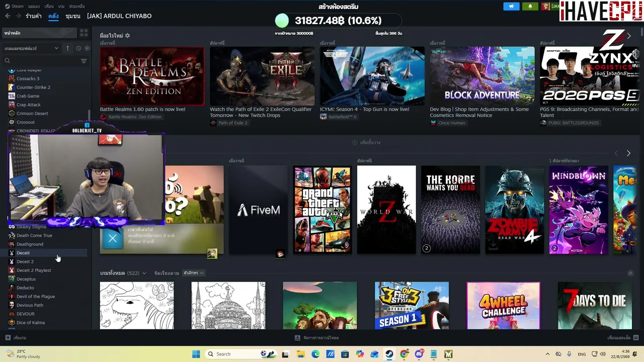
Task: Click the Steam logo menu
Action: point(15,6)
